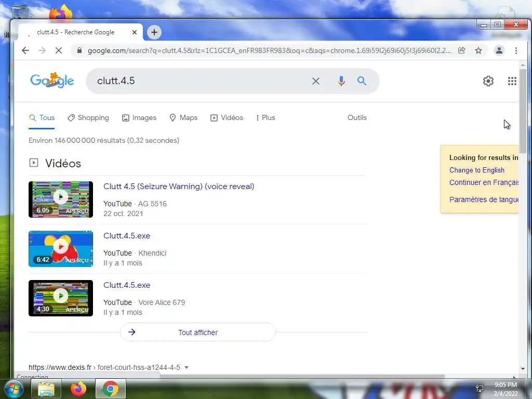The height and width of the screenshot is (399, 532).
Task: Open Clutt 4.5 (Seizure Warning) video link
Action: click(179, 187)
